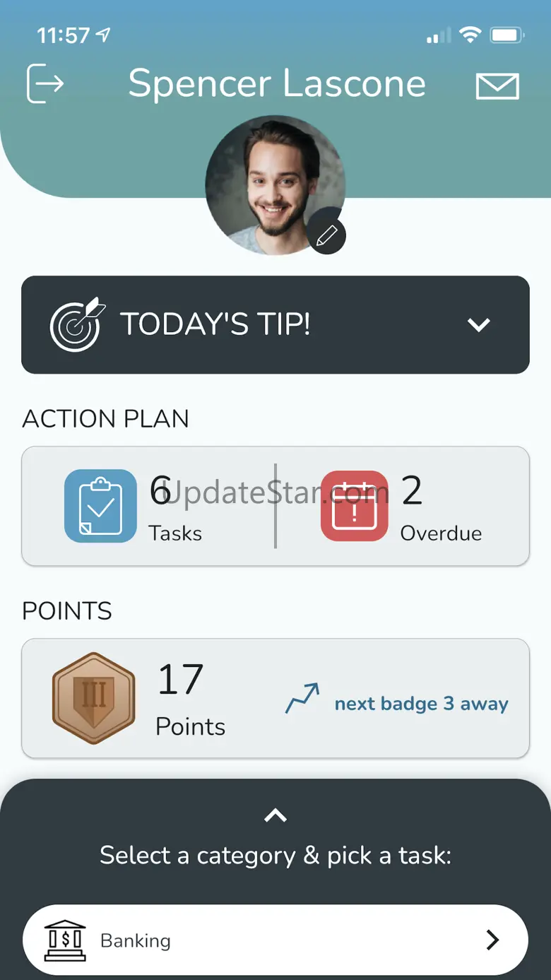The width and height of the screenshot is (551, 980).
Task: Tap the 17 Points total
Action: [x=189, y=698]
